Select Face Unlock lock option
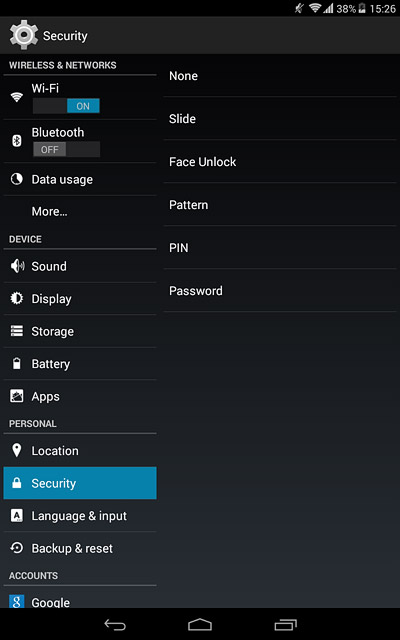The height and width of the screenshot is (640, 400). [x=280, y=162]
